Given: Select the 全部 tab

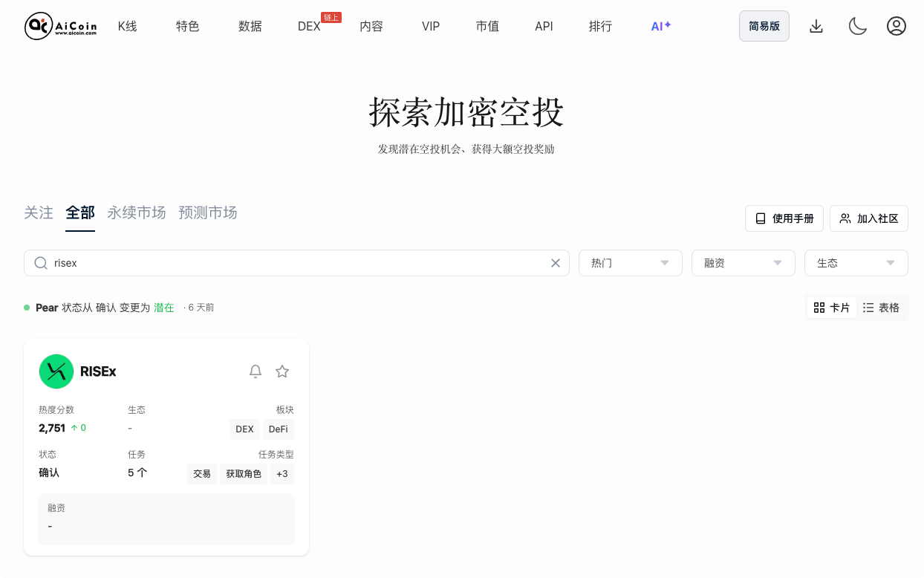Looking at the screenshot, I should pos(80,212).
